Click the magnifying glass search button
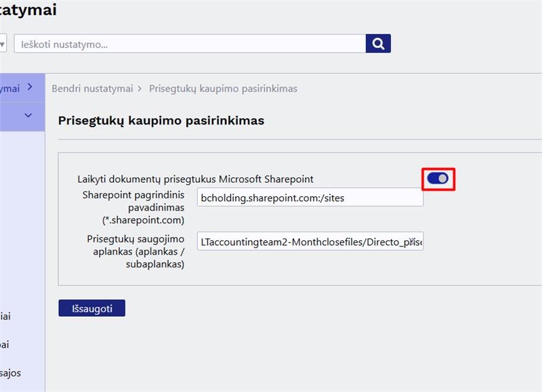Viewport: 542px width, 392px height. coord(378,44)
